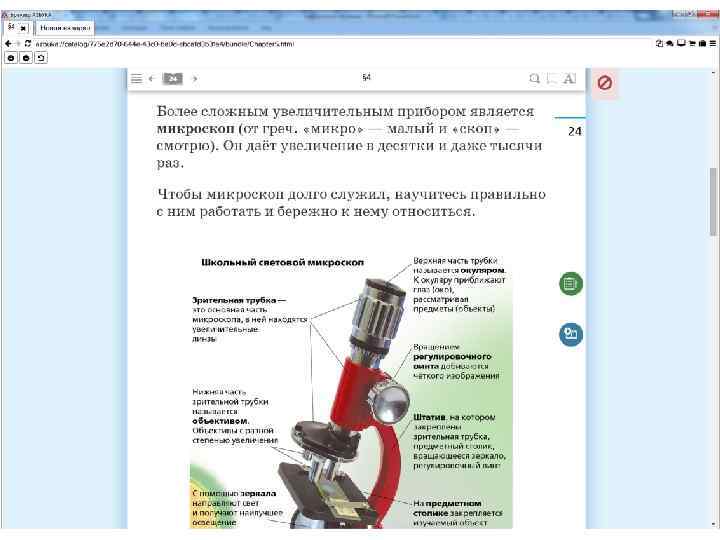Image resolution: width=720 pixels, height=540 pixels.
Task: Go back with the browser back arrow
Action: click(8, 44)
